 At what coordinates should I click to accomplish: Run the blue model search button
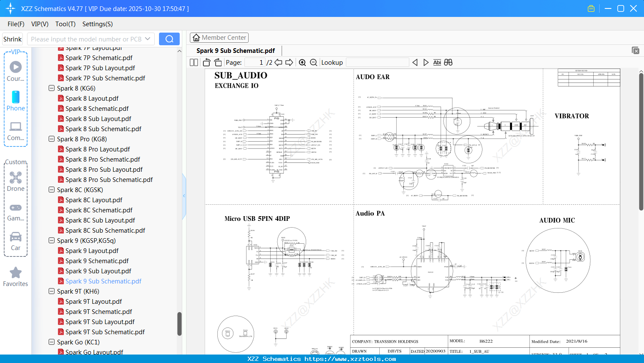pyautogui.click(x=169, y=38)
